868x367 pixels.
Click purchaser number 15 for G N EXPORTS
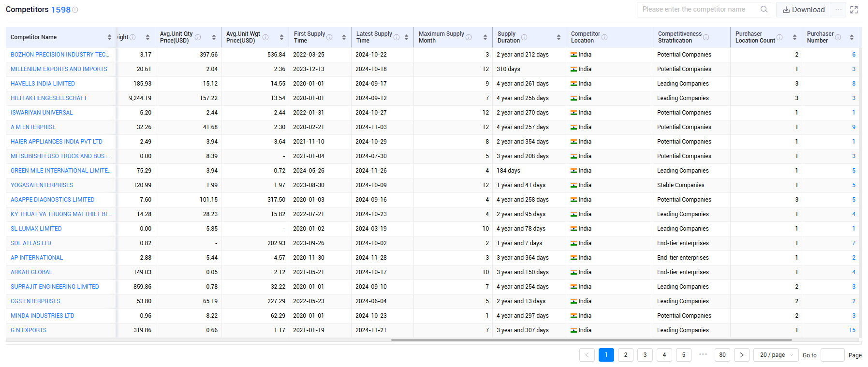click(852, 330)
